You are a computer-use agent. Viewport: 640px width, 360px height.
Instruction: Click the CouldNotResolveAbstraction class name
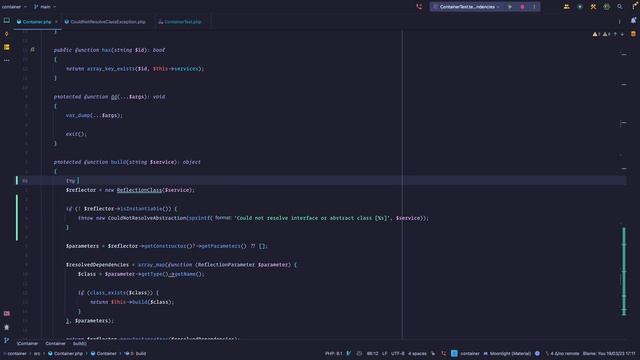pos(147,218)
